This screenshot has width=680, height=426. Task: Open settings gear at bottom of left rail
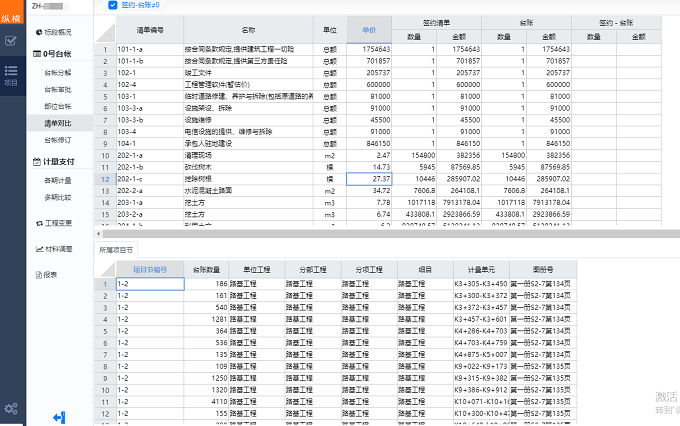click(x=11, y=408)
